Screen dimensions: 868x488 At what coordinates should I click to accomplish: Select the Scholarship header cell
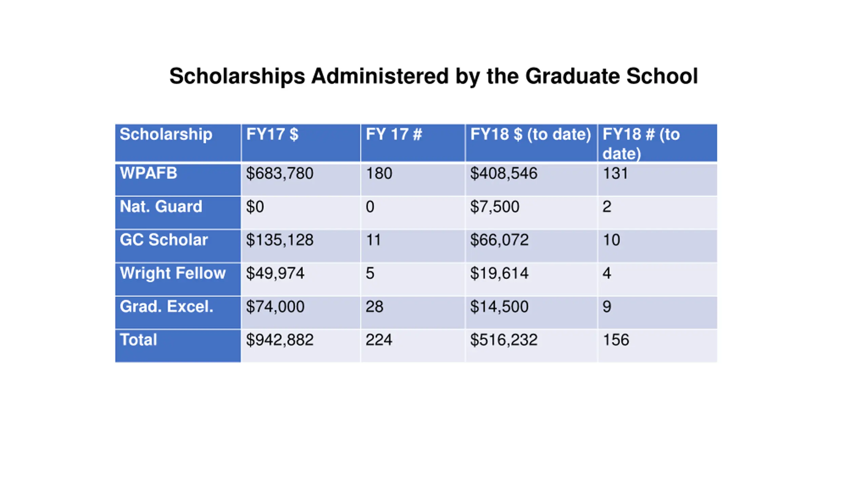[178, 143]
